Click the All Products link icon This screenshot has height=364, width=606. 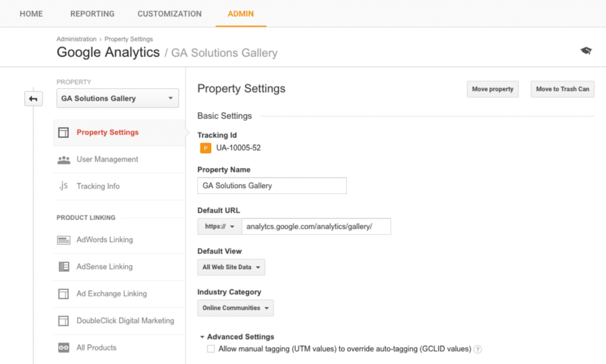64,348
